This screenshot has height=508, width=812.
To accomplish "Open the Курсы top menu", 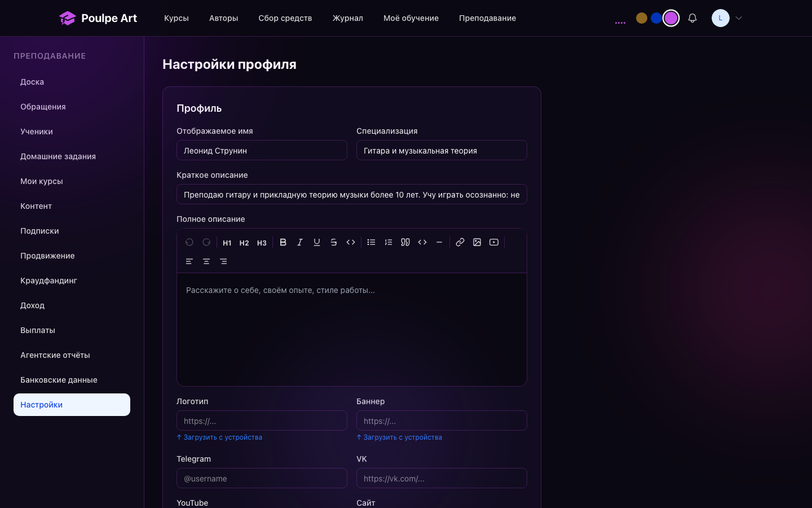I will pyautogui.click(x=176, y=18).
